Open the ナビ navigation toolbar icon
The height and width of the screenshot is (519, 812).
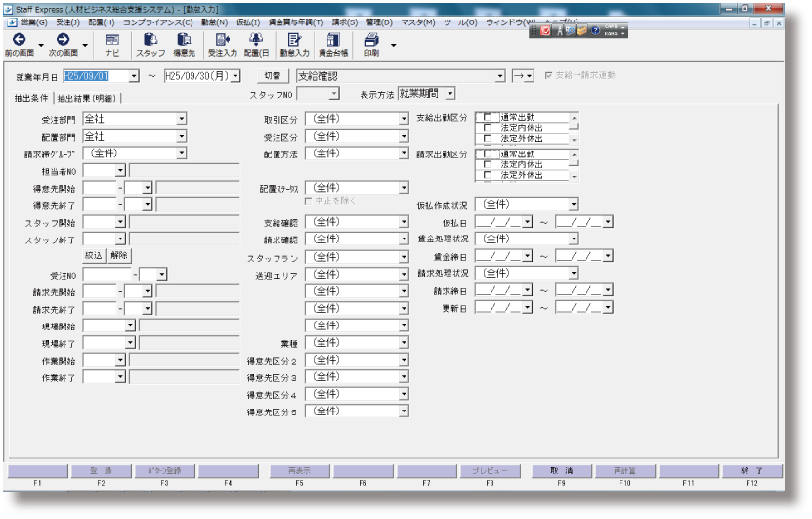(x=111, y=40)
